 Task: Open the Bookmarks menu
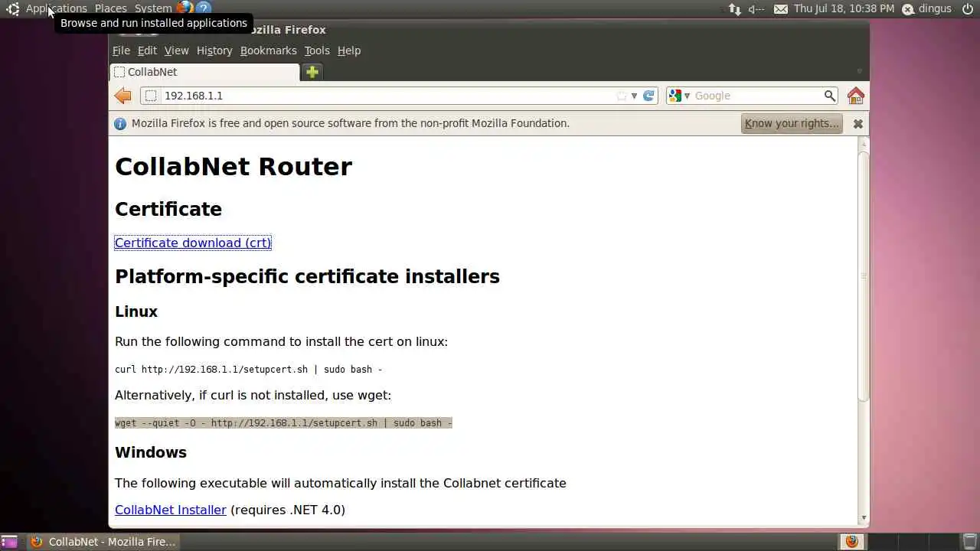point(268,51)
